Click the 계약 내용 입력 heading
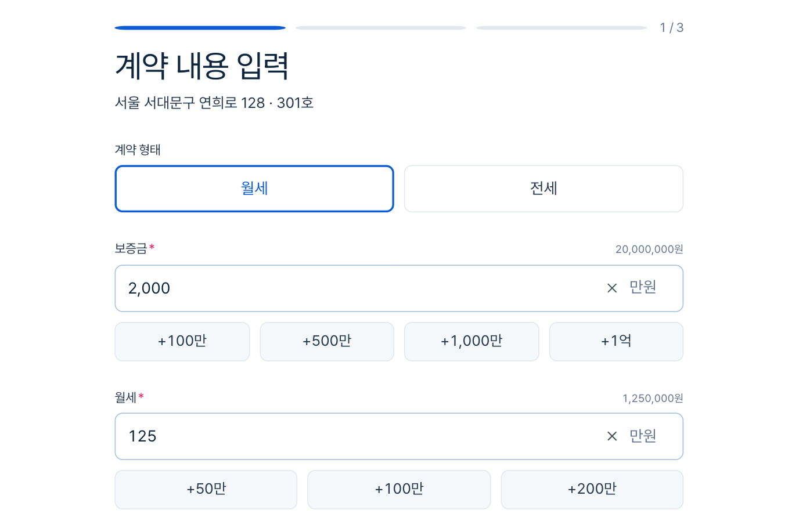Viewport: 799px width, 532px height. point(202,66)
